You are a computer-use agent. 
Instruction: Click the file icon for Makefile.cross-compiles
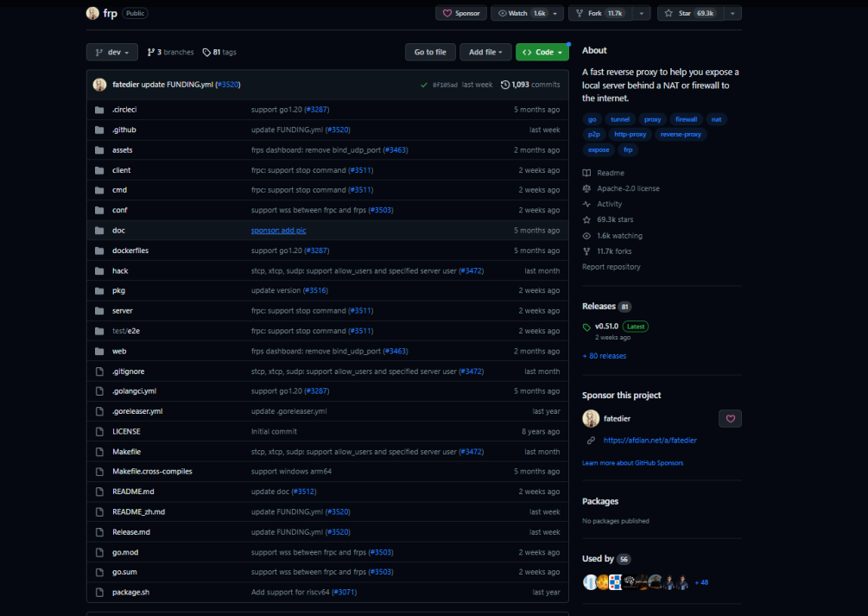point(99,472)
